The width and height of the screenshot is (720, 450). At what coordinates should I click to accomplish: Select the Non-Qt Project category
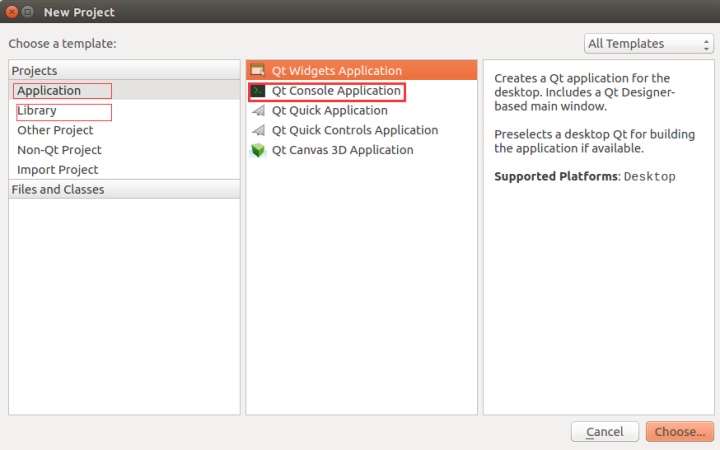124,150
